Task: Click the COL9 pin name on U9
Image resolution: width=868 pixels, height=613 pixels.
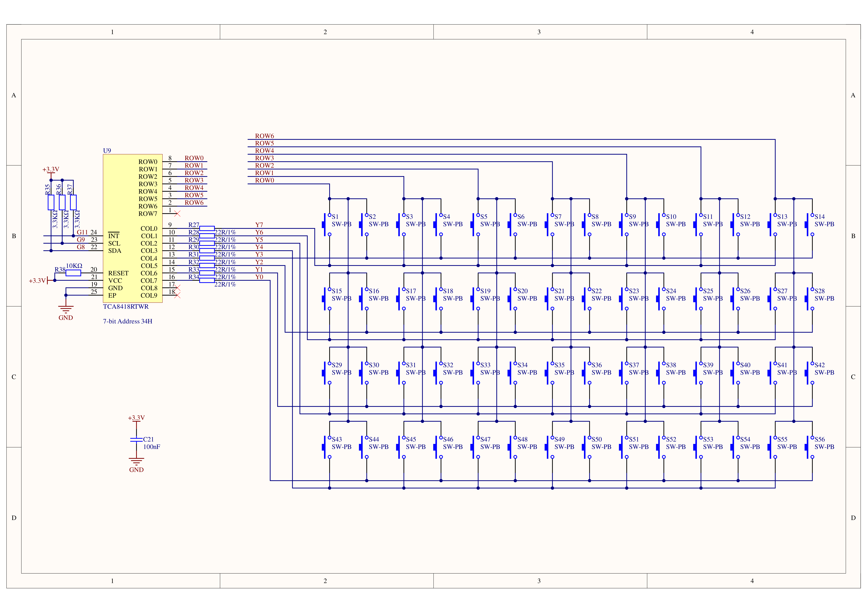Action: 149,295
